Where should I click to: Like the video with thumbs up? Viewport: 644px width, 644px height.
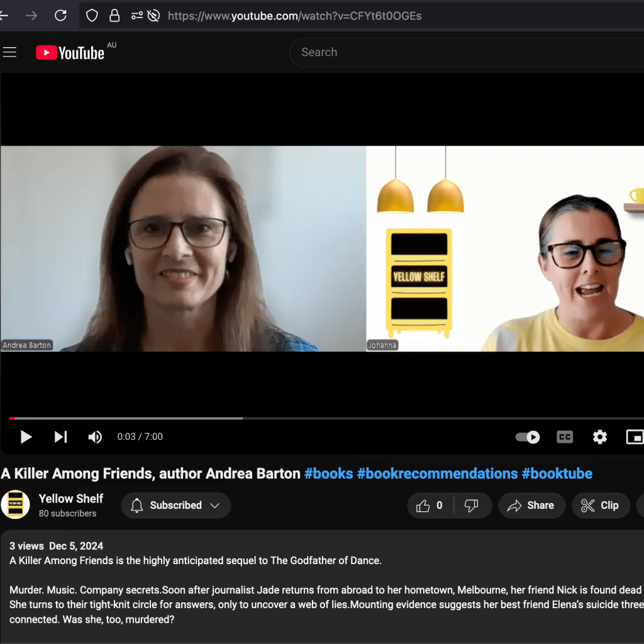[431, 506]
